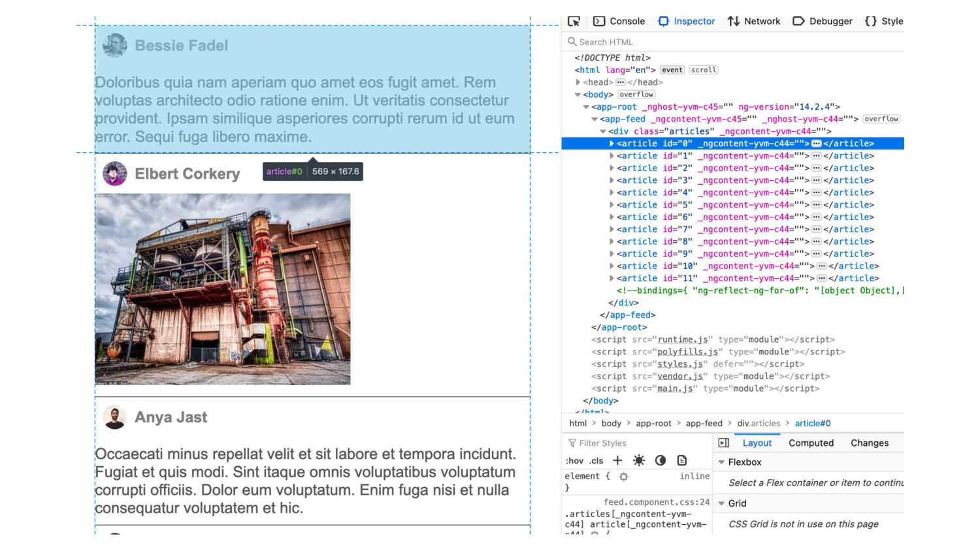Activate the element picker tool
Screen dimensions: 980x551
(574, 22)
